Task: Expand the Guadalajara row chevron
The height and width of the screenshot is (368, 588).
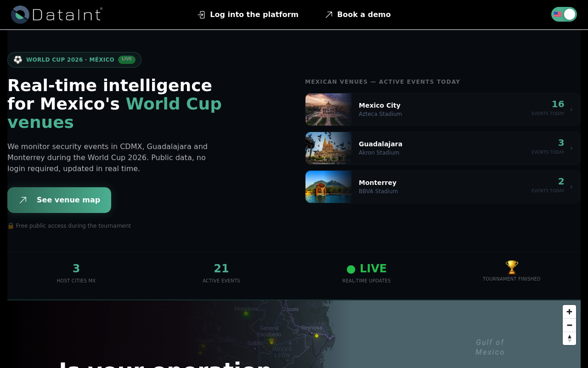Action: pos(571,148)
